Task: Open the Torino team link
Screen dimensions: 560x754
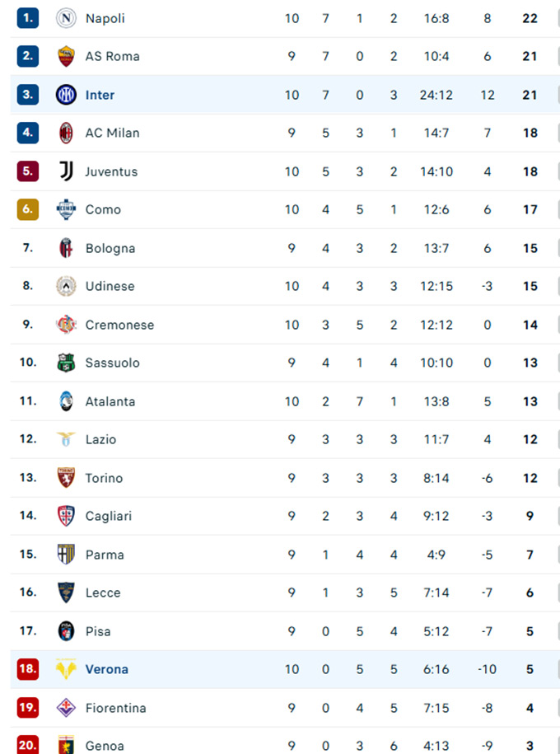Action: (x=104, y=478)
